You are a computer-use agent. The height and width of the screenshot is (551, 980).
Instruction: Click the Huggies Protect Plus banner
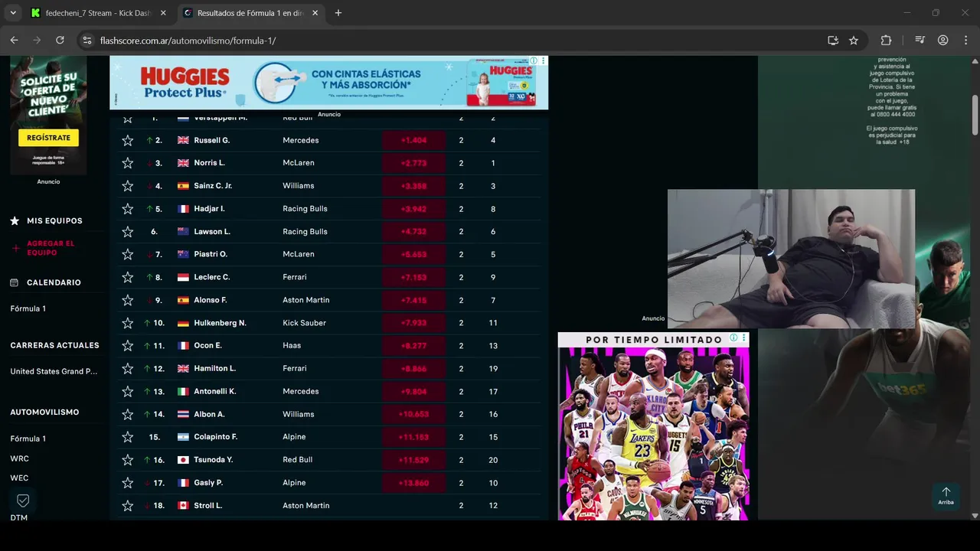[x=328, y=83]
